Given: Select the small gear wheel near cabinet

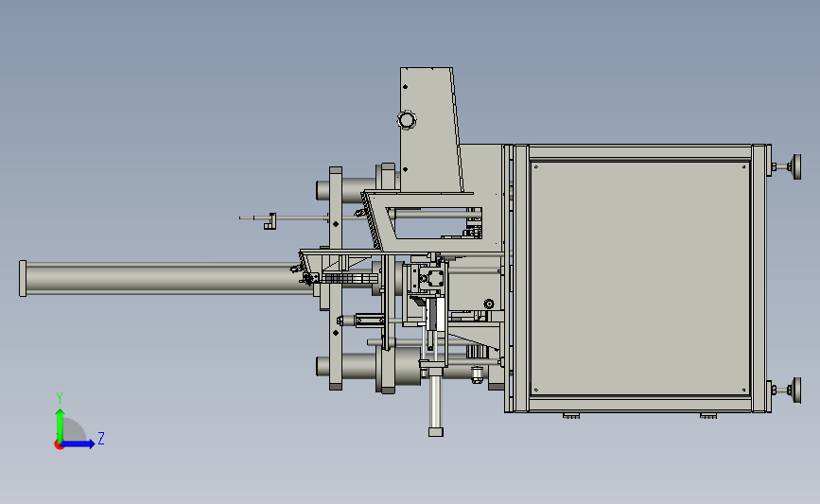Looking at the screenshot, I should pos(488,304).
